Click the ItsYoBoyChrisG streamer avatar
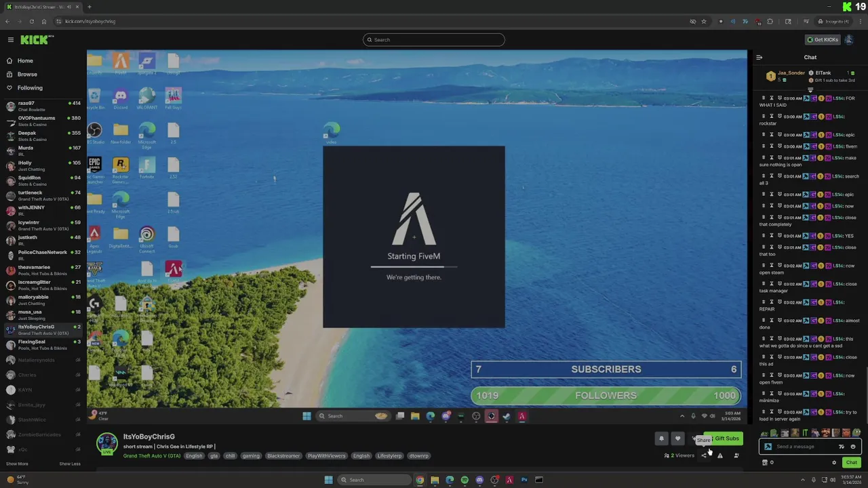The width and height of the screenshot is (868, 488). pyautogui.click(x=106, y=444)
